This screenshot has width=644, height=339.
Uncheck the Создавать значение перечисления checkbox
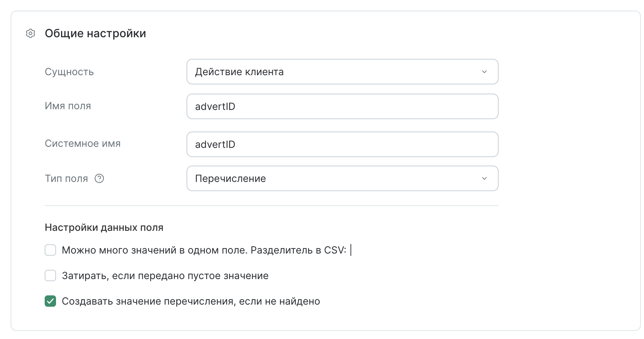50,301
